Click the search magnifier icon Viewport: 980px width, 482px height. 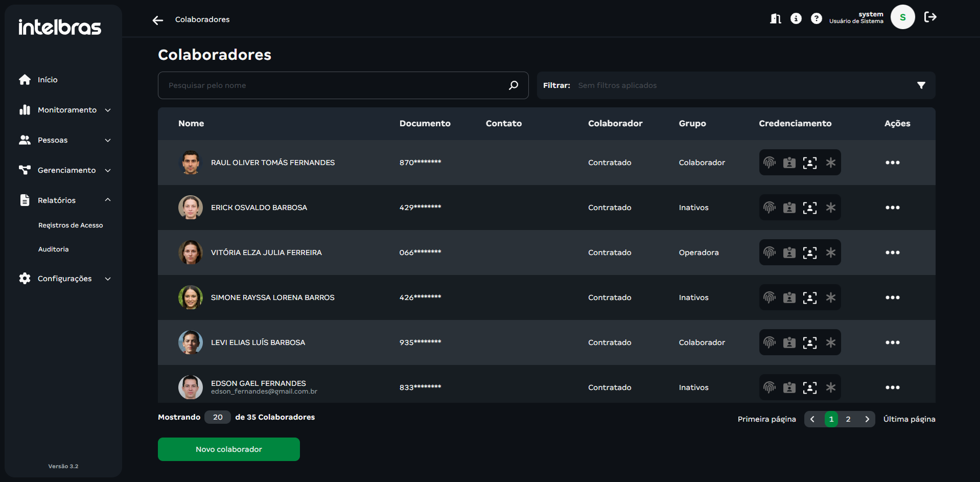coord(514,85)
